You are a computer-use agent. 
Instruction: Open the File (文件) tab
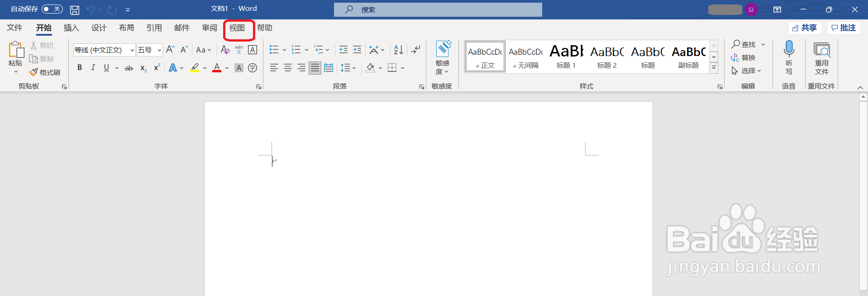click(x=14, y=28)
